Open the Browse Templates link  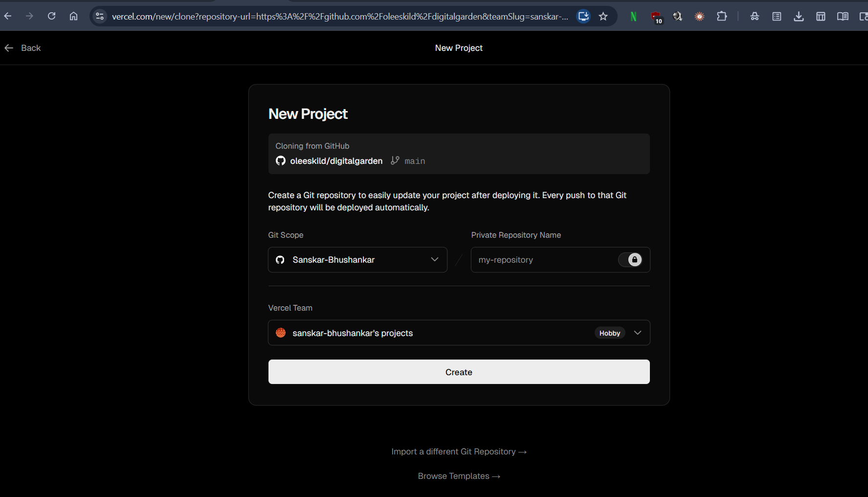coord(459,476)
